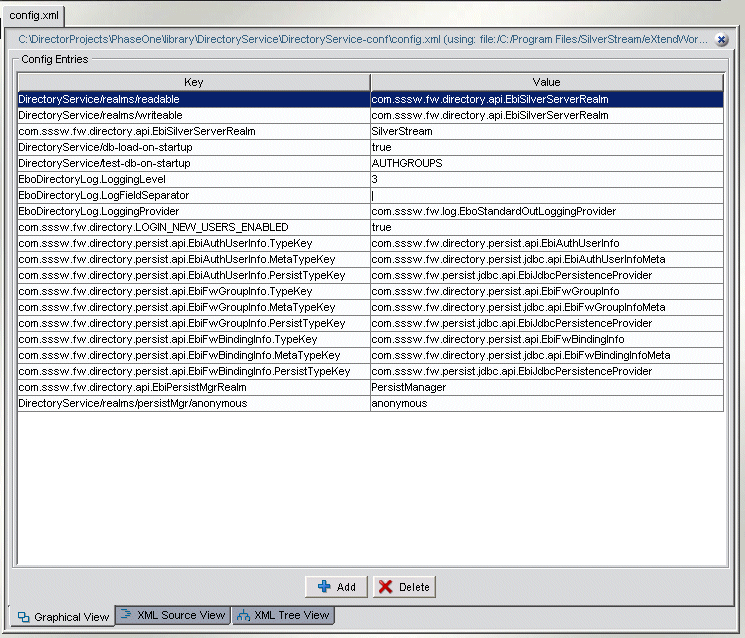Screen dimensions: 745x638
Task: Click the EbiAuthUserInfoMeta value cell
Action: click(x=547, y=259)
